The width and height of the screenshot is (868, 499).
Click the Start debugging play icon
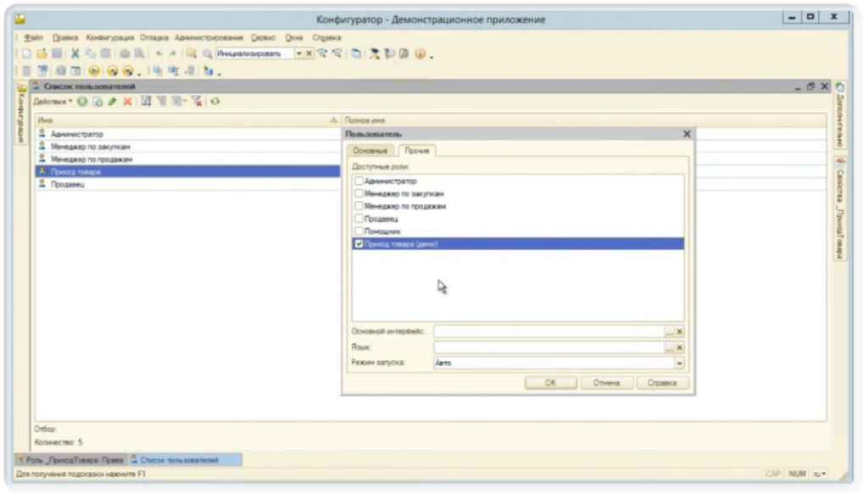[92, 71]
